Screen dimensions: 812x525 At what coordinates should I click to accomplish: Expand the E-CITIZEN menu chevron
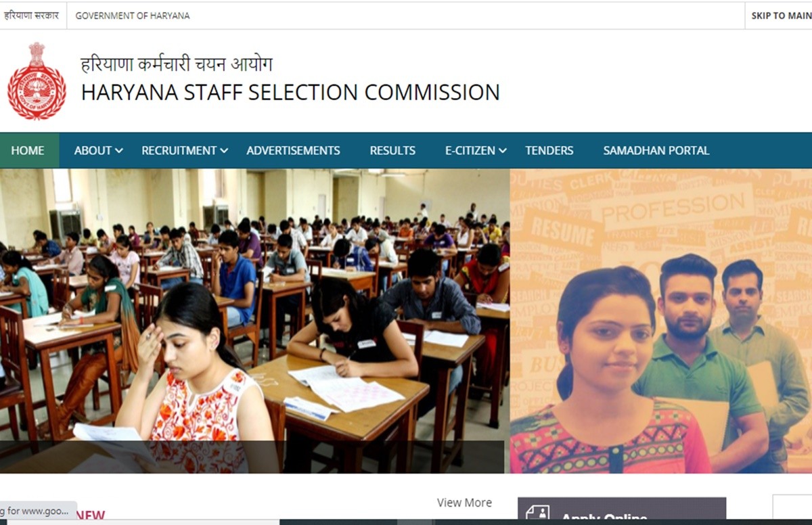click(503, 151)
